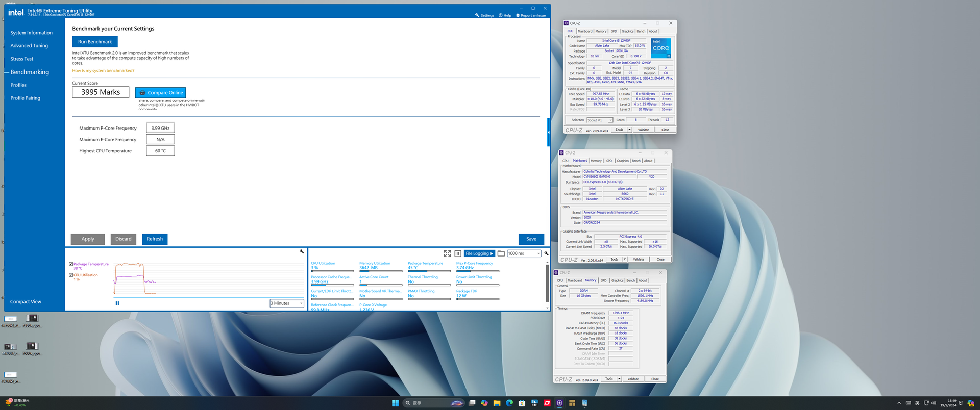Image resolution: width=980 pixels, height=410 pixels.
Task: Click Compact View in XTU sidebar
Action: pyautogui.click(x=26, y=302)
